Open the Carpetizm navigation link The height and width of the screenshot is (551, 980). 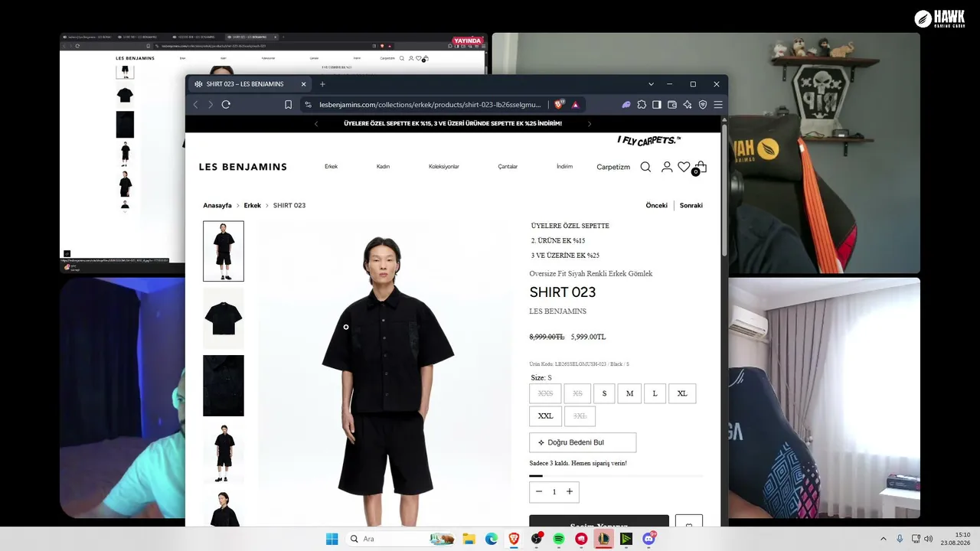click(x=613, y=167)
